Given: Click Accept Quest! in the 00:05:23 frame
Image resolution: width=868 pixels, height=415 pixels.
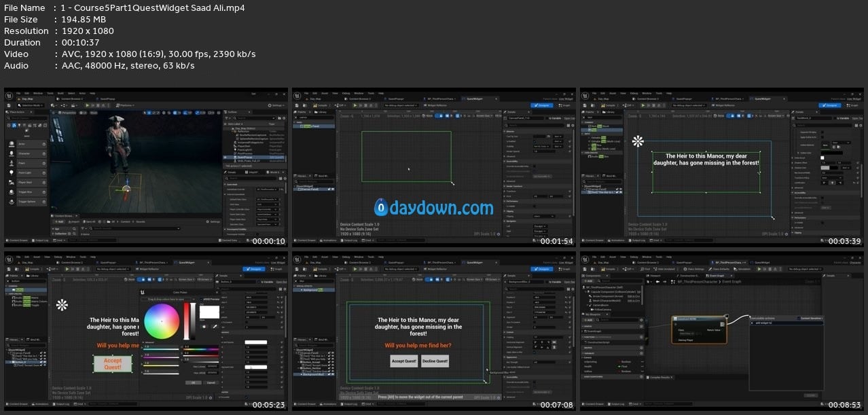Looking at the screenshot, I should pos(113,364).
